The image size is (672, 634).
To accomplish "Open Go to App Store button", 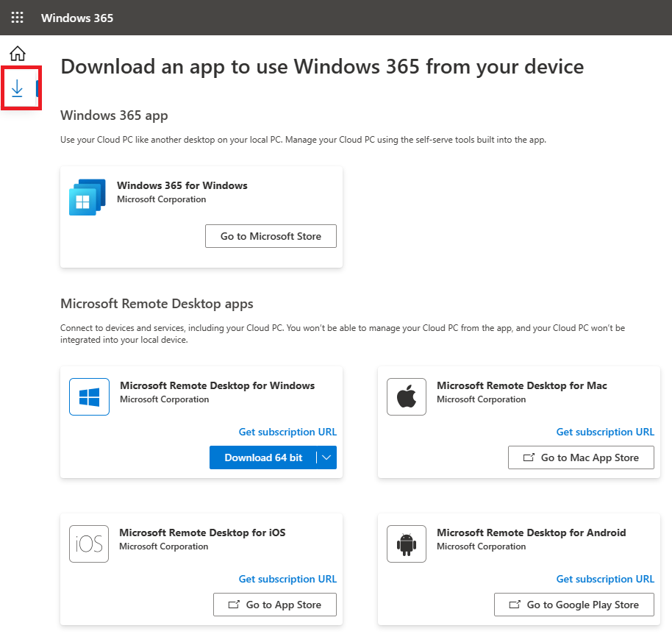I will (275, 605).
